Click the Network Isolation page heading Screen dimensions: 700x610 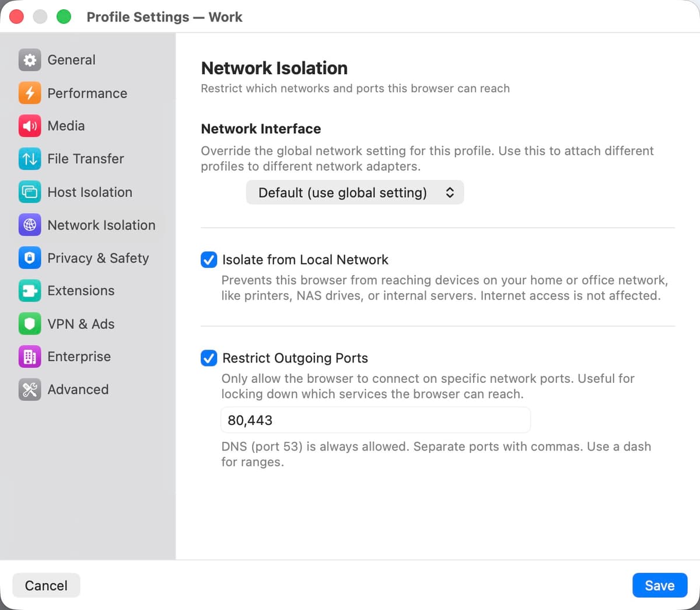pyautogui.click(x=274, y=68)
